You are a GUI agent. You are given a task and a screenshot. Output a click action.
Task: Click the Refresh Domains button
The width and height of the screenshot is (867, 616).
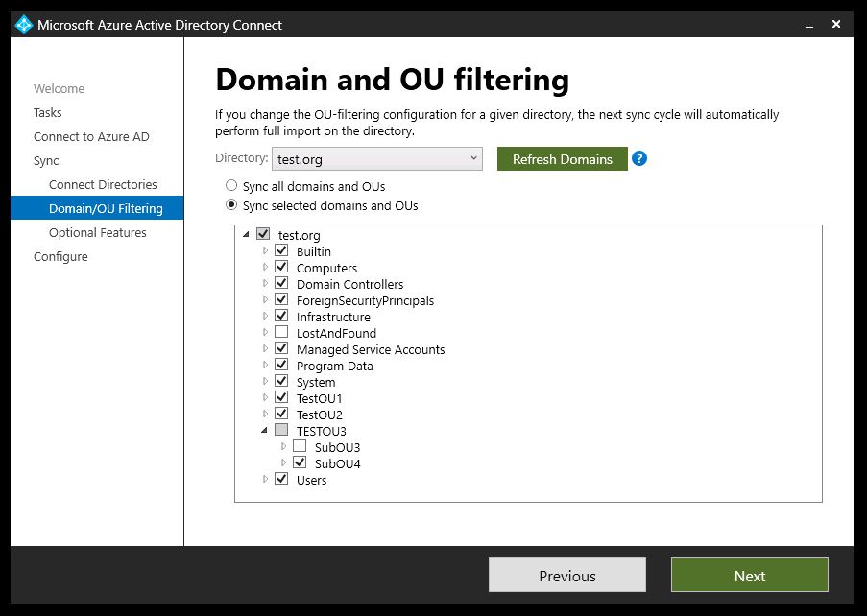563,159
